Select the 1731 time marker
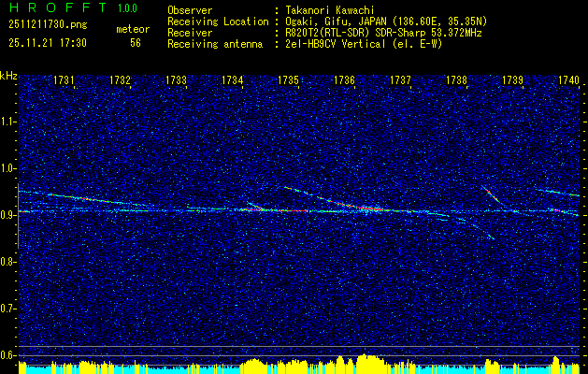The image size is (588, 374). pyautogui.click(x=65, y=81)
